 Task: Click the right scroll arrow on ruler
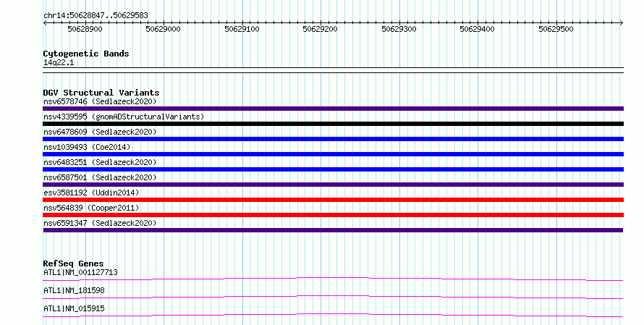click(x=621, y=23)
